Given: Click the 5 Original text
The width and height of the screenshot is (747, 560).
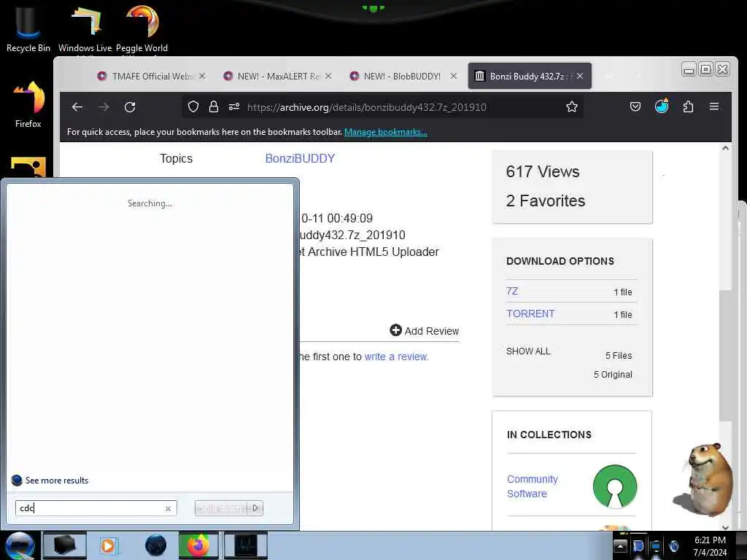Looking at the screenshot, I should point(613,374).
